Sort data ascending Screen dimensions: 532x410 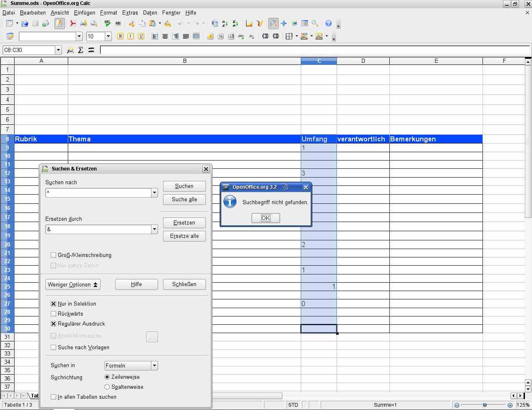point(225,24)
